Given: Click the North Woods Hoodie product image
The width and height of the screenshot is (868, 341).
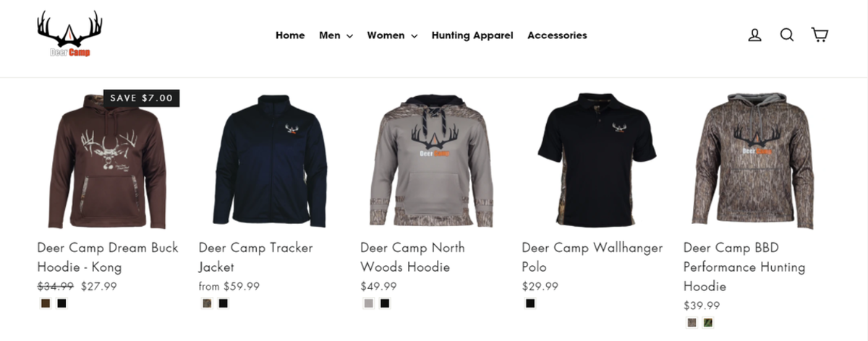Looking at the screenshot, I should point(432,160).
